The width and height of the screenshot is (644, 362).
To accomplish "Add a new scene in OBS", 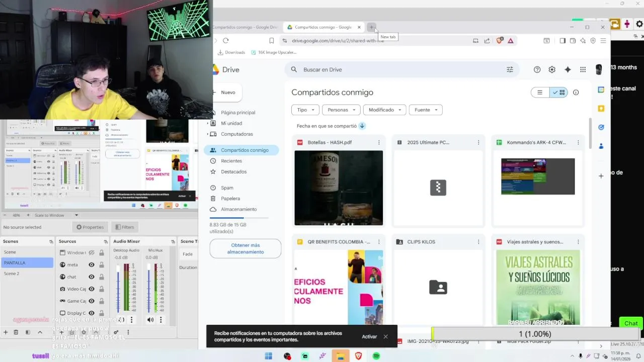I will (x=6, y=332).
